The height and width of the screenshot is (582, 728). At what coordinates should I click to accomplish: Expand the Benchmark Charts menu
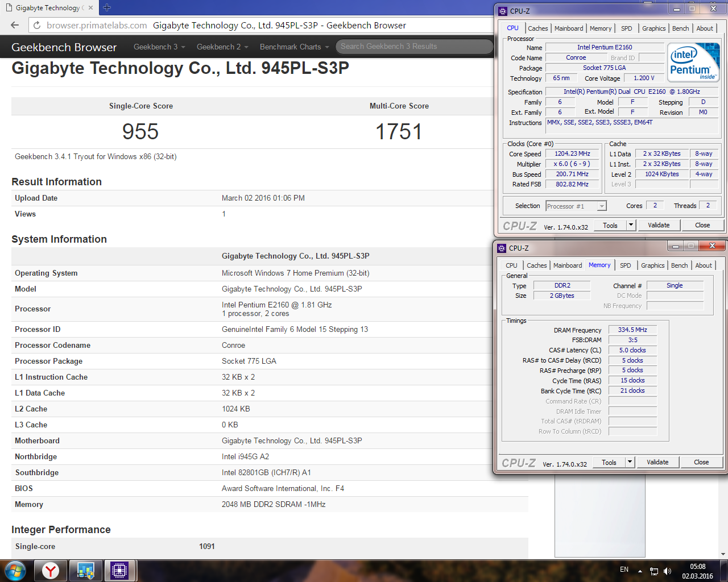295,47
